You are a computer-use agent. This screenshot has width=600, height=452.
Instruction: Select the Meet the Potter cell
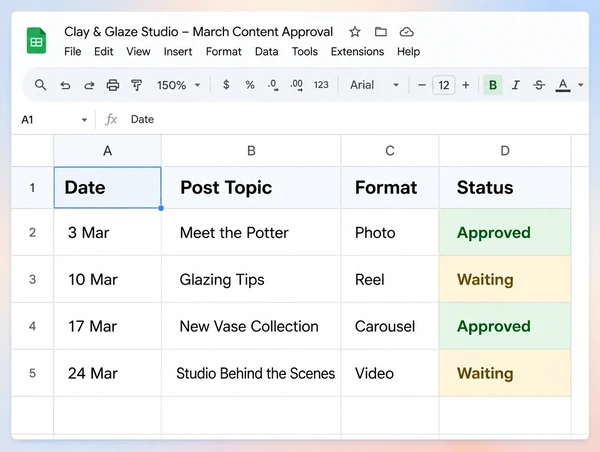pos(251,232)
